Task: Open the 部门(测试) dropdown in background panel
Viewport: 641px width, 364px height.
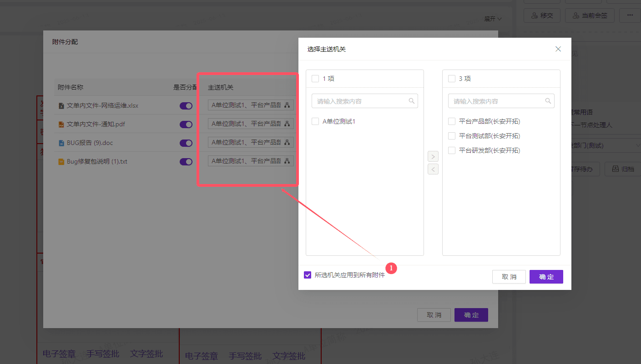Action: click(x=605, y=145)
